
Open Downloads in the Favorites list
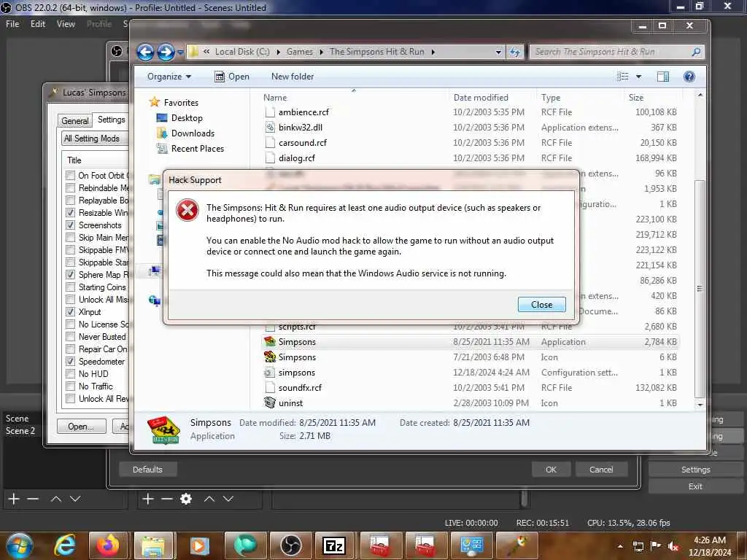coord(193,133)
